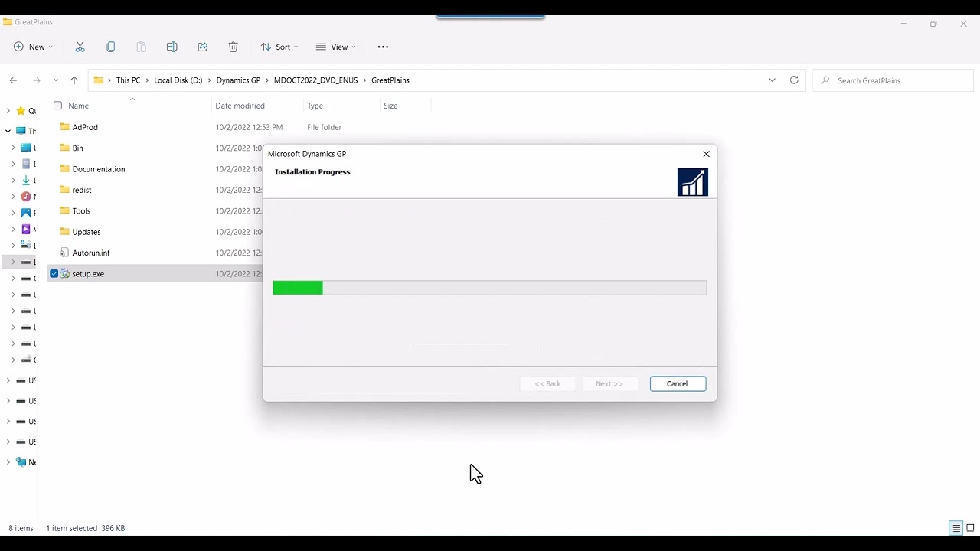Click the setup.exe installer icon
This screenshot has height=551, width=980.
point(65,273)
